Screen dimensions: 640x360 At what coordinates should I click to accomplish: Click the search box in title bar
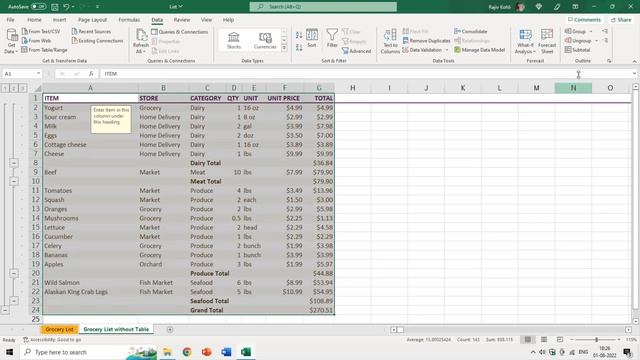tap(323, 7)
